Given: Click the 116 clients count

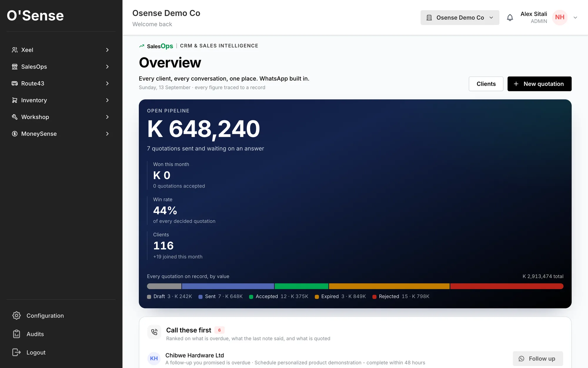Looking at the screenshot, I should [x=163, y=246].
